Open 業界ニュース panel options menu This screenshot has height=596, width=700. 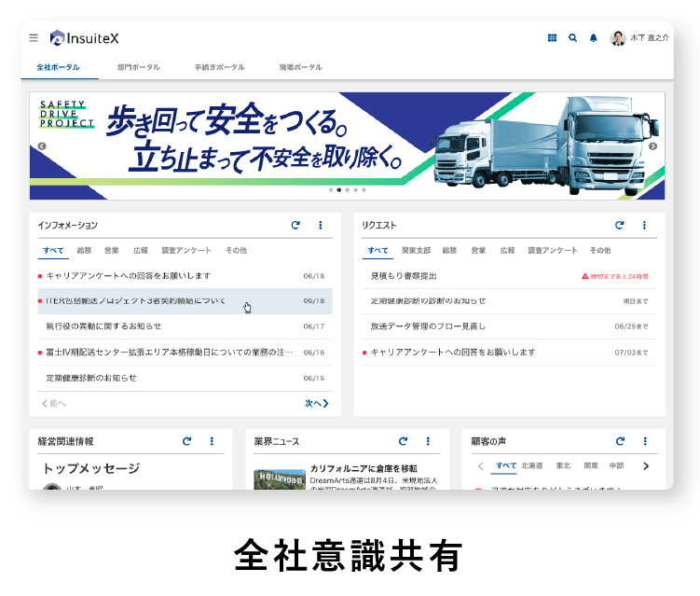(428, 441)
